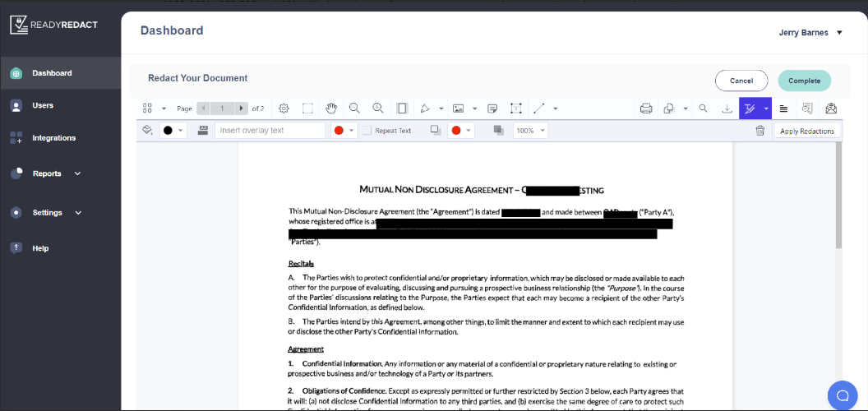Click the print icon
The width and height of the screenshot is (868, 411).
(x=646, y=109)
